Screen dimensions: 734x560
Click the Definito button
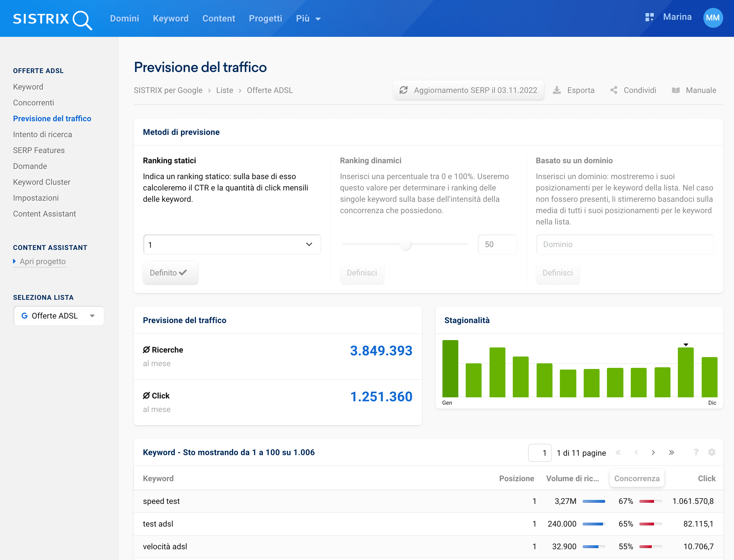(170, 273)
